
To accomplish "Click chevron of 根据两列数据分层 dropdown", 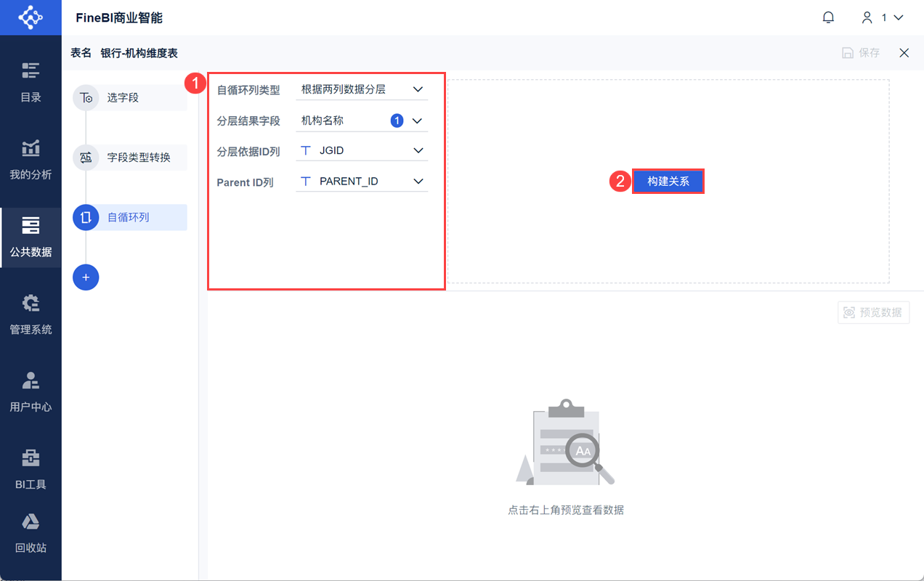I will (418, 89).
